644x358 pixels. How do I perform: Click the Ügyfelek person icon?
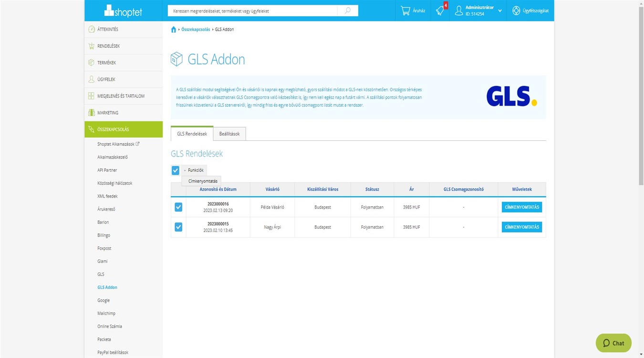pos(91,79)
